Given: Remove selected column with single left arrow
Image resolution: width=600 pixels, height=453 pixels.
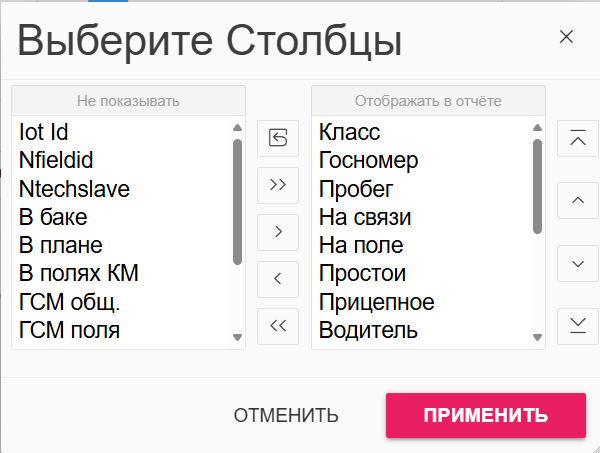Looking at the screenshot, I should (278, 279).
